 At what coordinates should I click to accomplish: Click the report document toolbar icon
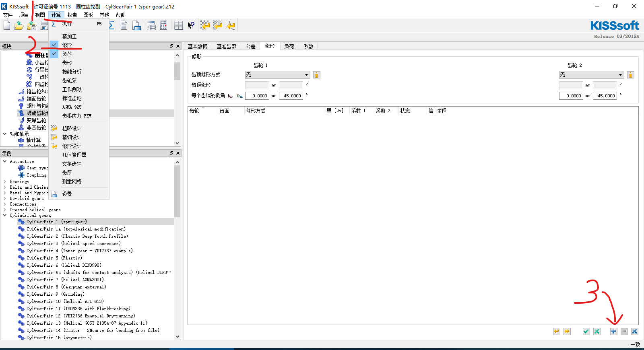point(124,25)
